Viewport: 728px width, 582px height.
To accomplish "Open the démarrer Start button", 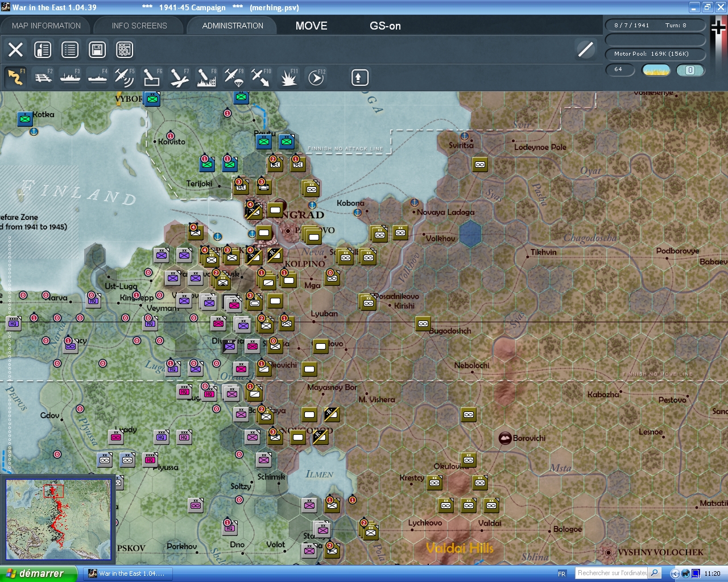I will pyautogui.click(x=38, y=573).
